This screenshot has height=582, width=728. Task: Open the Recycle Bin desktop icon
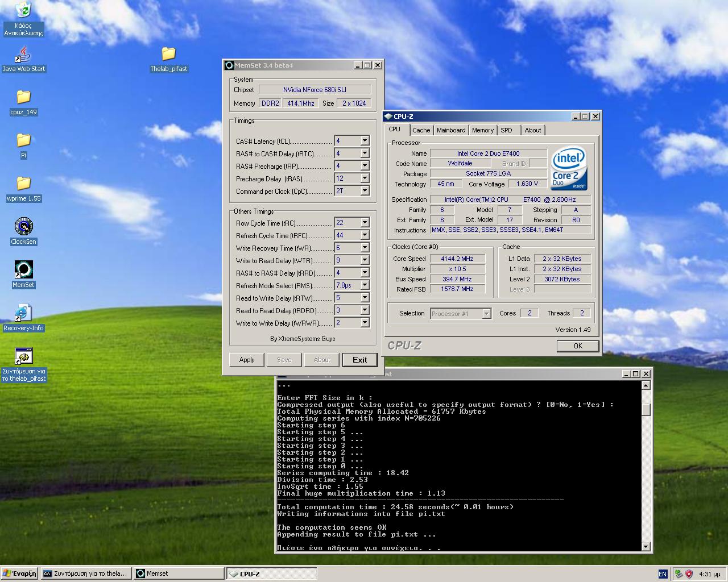[x=23, y=10]
